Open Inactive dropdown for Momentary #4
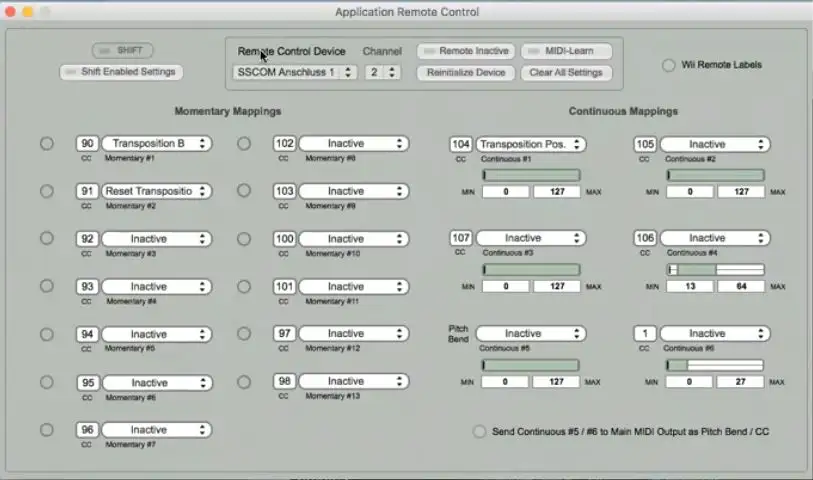This screenshot has width=813, height=480. (x=157, y=287)
